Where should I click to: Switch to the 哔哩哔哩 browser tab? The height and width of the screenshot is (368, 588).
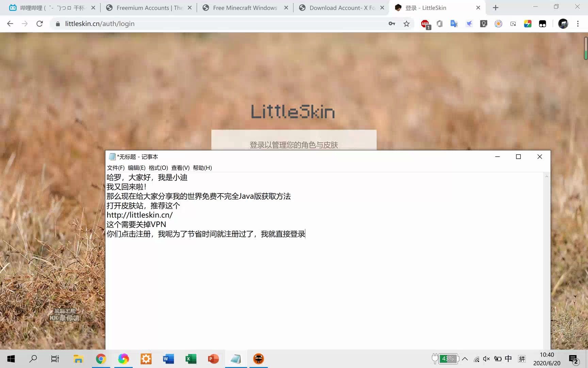(51, 7)
